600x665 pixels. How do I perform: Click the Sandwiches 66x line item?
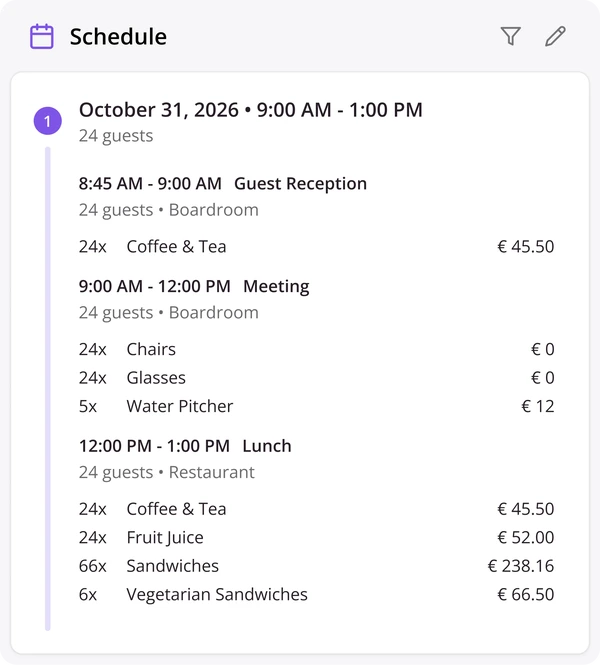click(316, 566)
